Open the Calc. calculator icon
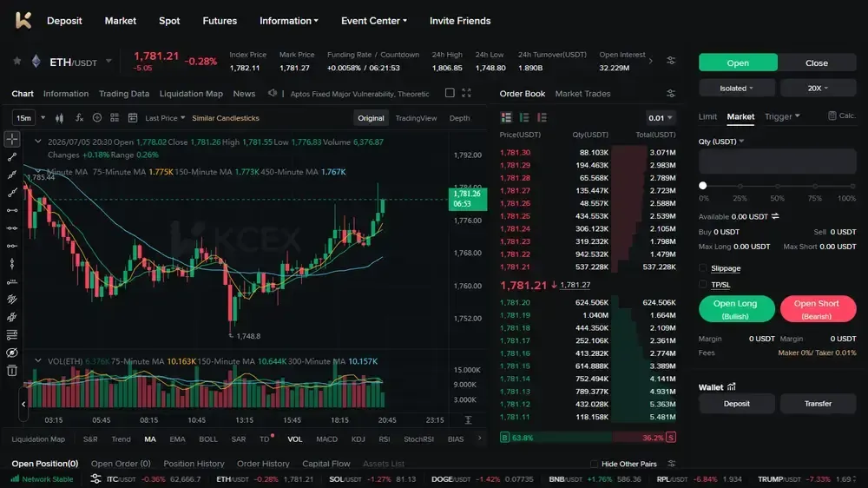 (832, 115)
